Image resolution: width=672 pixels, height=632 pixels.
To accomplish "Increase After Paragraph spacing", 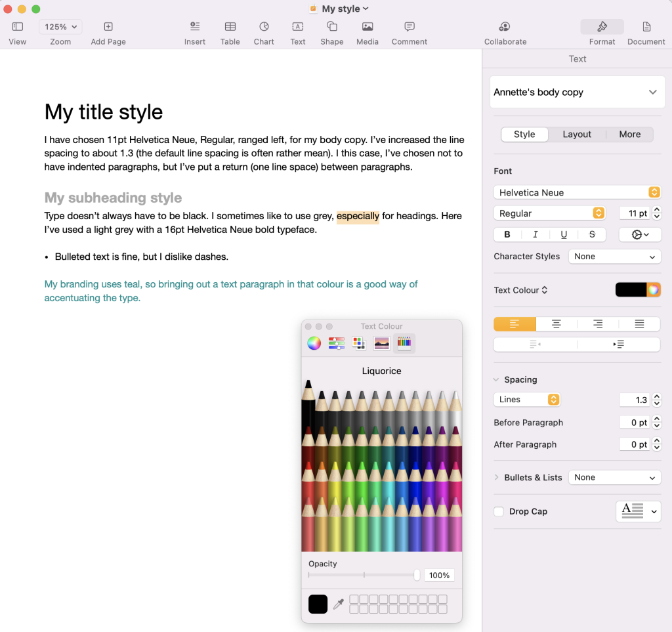I will [657, 441].
